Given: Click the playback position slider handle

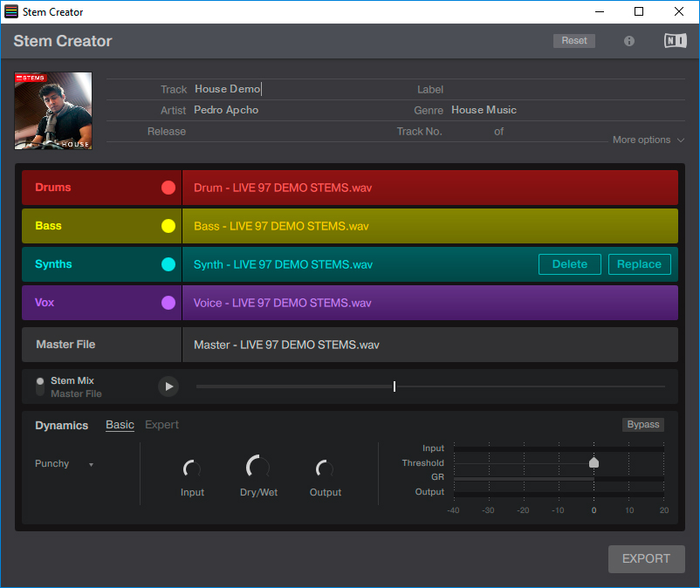Looking at the screenshot, I should (x=395, y=386).
